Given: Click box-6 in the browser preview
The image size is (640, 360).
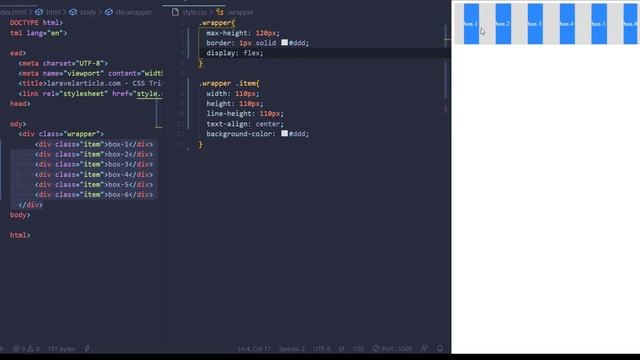Looking at the screenshot, I should (x=630, y=24).
